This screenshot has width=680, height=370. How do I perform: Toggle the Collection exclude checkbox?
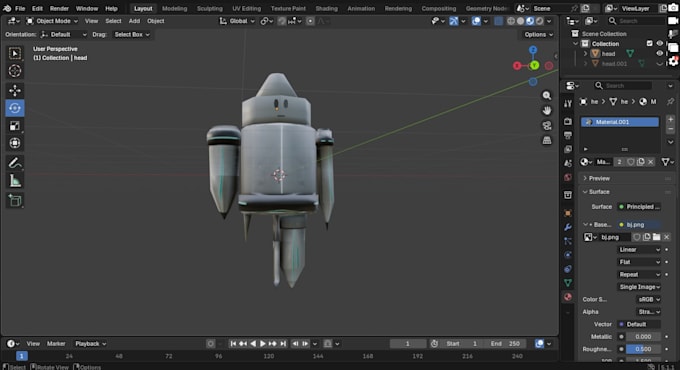click(649, 43)
